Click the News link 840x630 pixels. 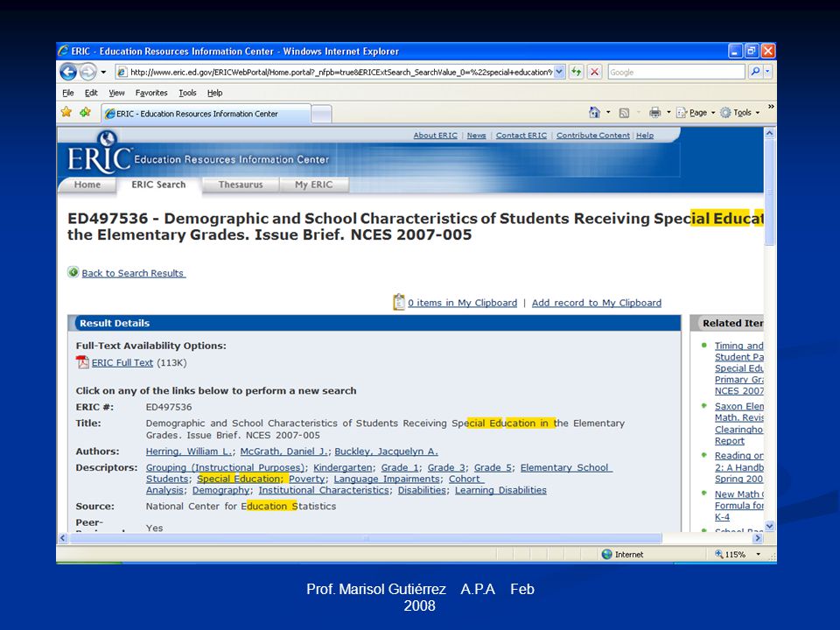pos(476,136)
